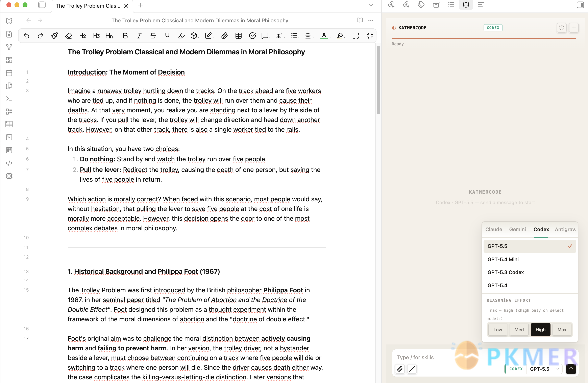Click the undo arrow in toolbar

26,36
